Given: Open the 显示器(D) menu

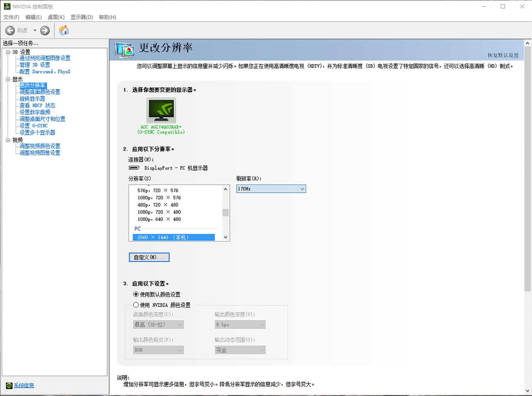Looking at the screenshot, I should click(x=82, y=17).
